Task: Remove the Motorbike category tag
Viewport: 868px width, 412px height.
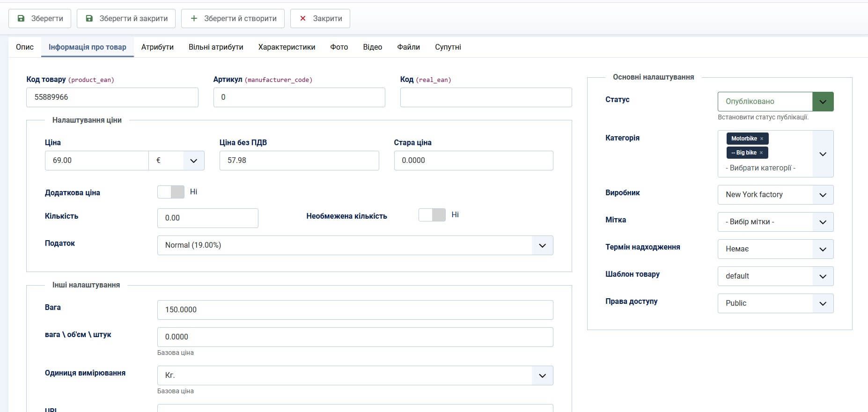Action: point(762,139)
